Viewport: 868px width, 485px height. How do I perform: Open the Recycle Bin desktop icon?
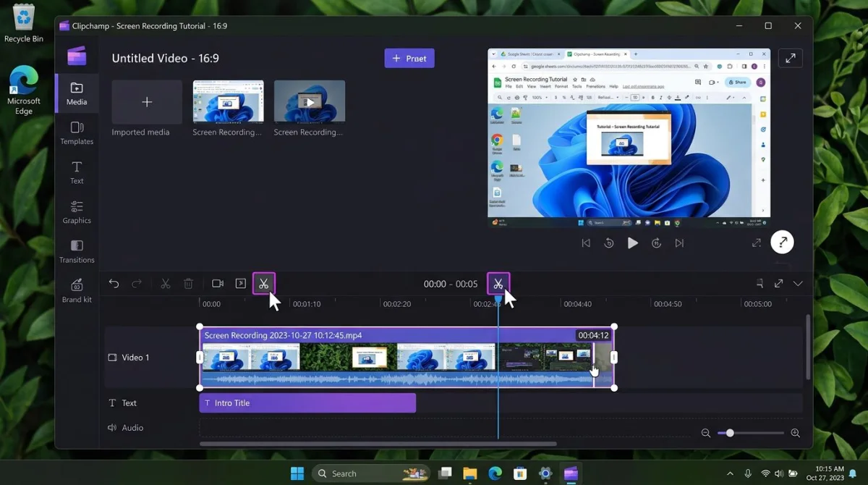click(24, 22)
